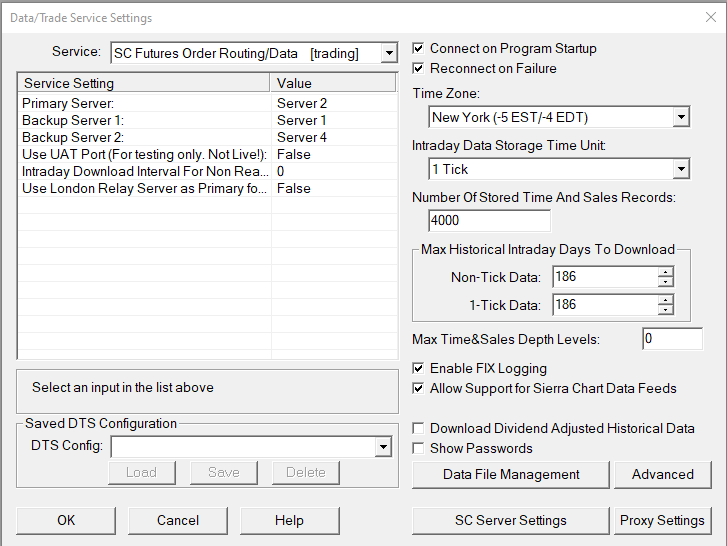Open Help for this dialog
Image resolution: width=727 pixels, height=546 pixels.
pyautogui.click(x=289, y=521)
